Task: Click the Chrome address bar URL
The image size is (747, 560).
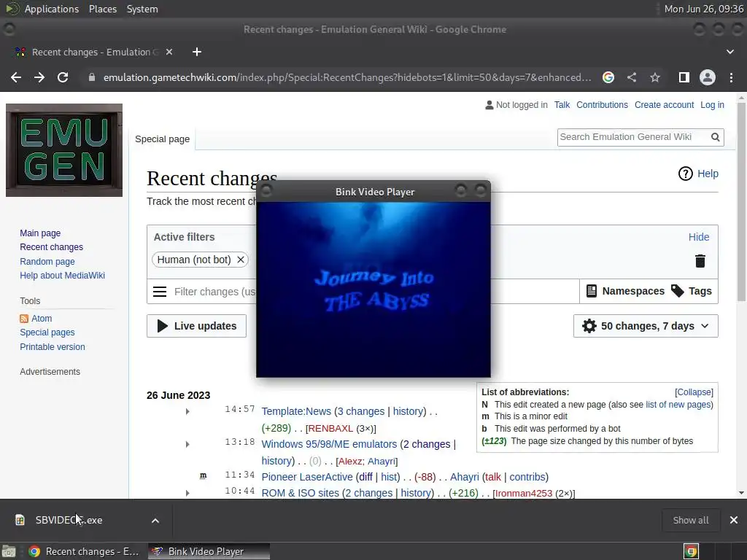Action: click(x=347, y=77)
